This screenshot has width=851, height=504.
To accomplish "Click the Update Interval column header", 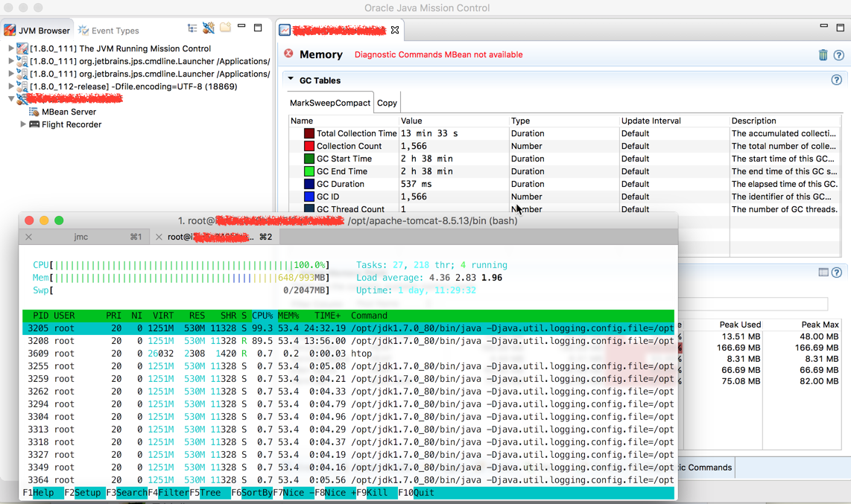I will click(651, 121).
